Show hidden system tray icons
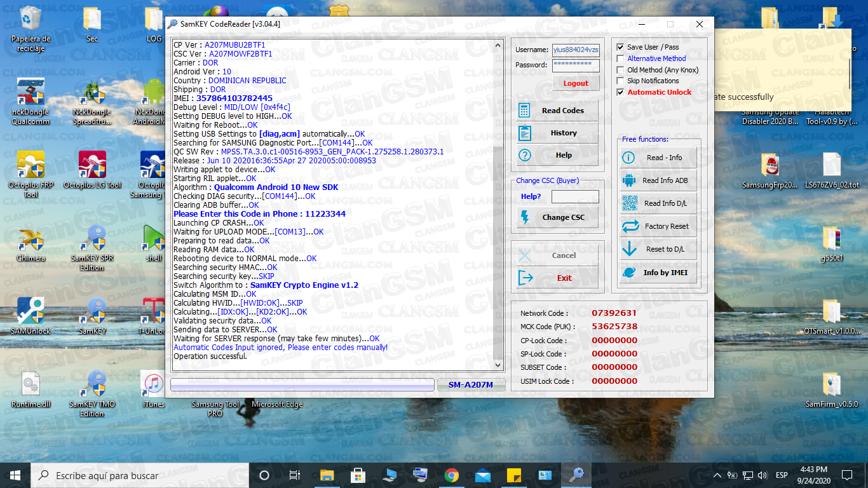 [x=717, y=475]
